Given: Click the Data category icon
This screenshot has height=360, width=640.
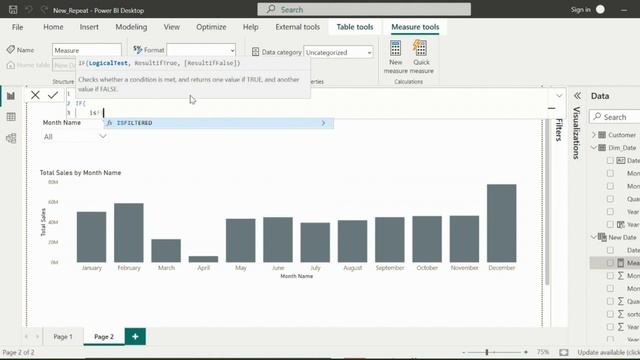Looking at the screenshot, I should click(x=256, y=52).
